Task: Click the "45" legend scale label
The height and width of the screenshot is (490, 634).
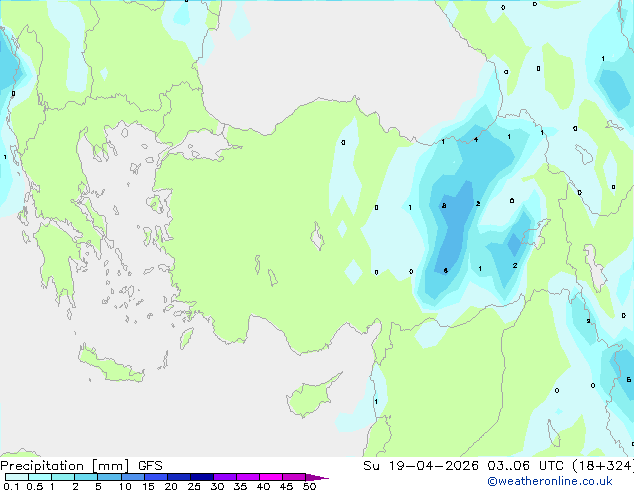Action: pyautogui.click(x=286, y=486)
